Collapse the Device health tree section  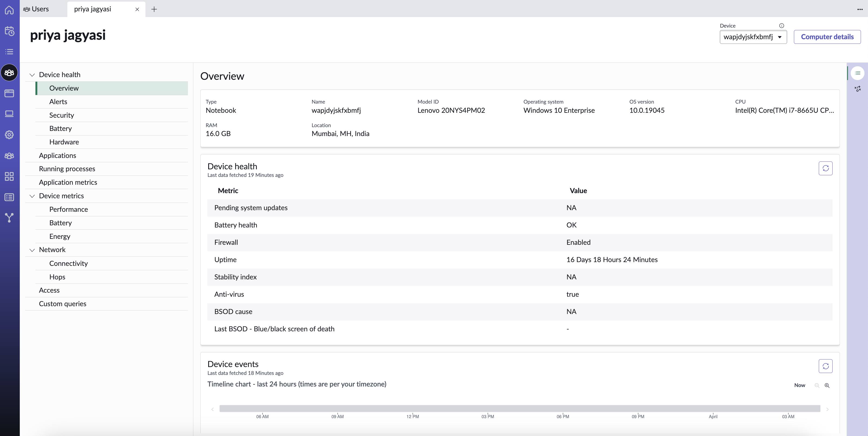(32, 75)
